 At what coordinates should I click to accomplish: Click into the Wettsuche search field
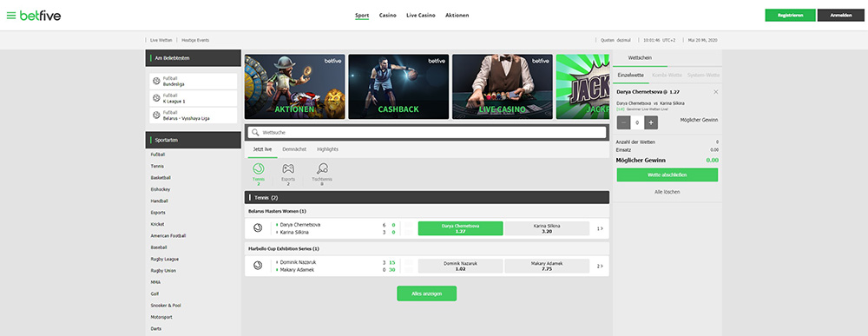pos(427,133)
